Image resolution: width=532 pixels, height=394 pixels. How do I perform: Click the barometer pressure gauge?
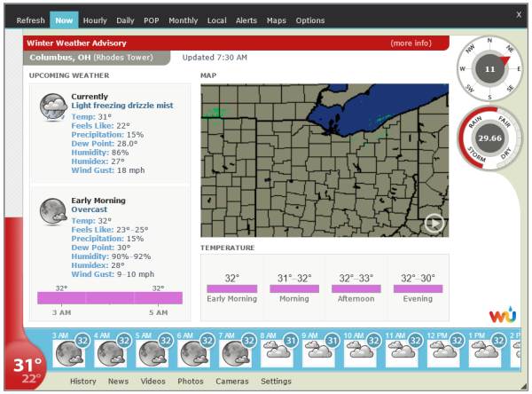point(489,138)
